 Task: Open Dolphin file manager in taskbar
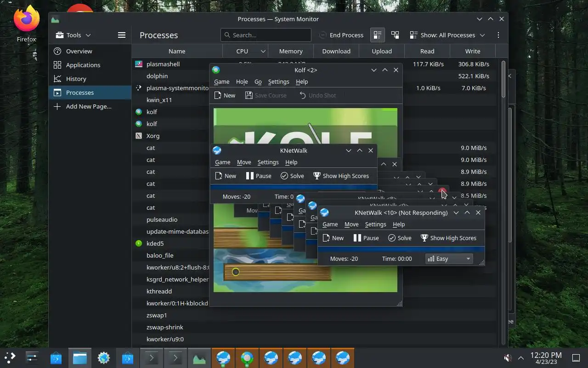80,357
